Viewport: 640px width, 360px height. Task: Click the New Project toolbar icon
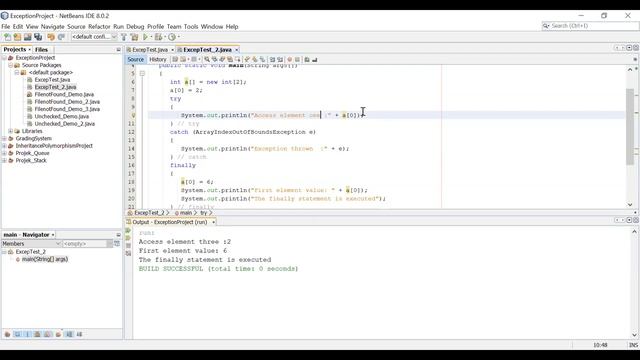(18, 37)
